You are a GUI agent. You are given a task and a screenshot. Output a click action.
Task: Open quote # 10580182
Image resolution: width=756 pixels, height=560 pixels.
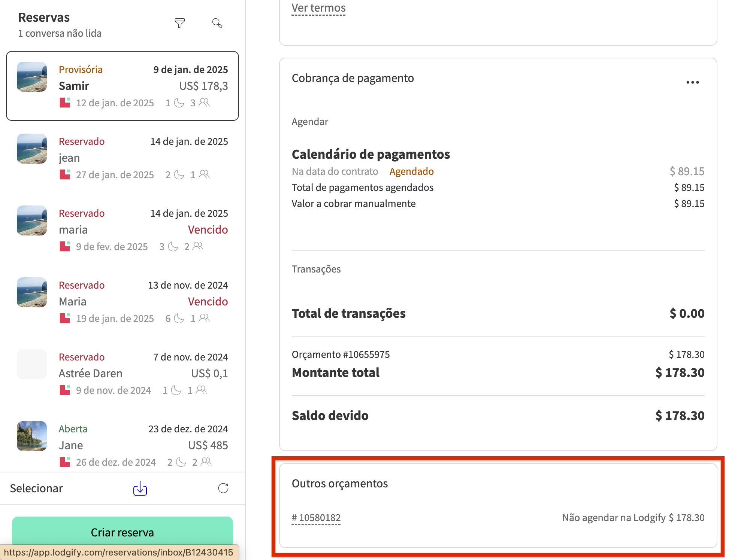point(316,518)
